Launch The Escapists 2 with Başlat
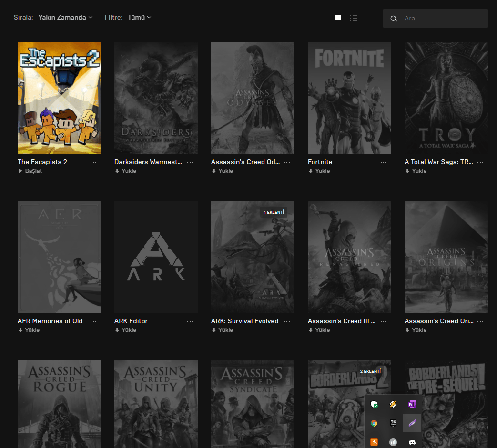This screenshot has height=448, width=497. [30, 171]
